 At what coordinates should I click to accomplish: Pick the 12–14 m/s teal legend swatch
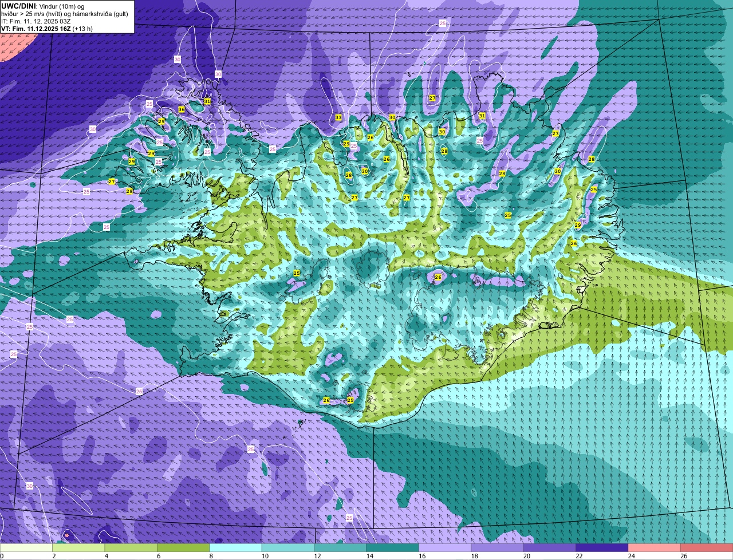pyautogui.click(x=341, y=547)
